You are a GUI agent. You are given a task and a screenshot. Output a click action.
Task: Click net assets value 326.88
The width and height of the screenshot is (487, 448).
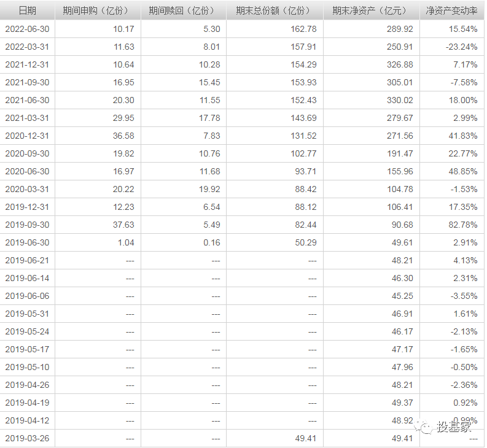(400, 64)
